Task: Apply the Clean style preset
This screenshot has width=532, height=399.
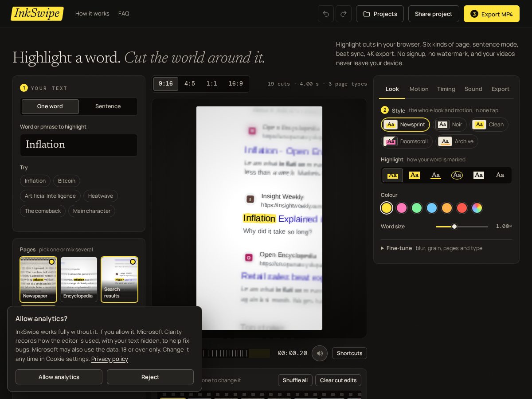Action: pos(489,125)
